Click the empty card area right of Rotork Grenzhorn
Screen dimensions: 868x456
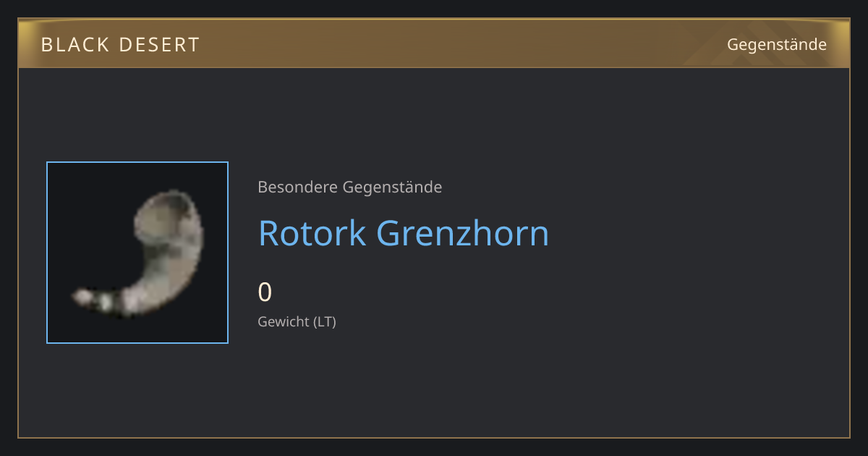[x=694, y=233]
